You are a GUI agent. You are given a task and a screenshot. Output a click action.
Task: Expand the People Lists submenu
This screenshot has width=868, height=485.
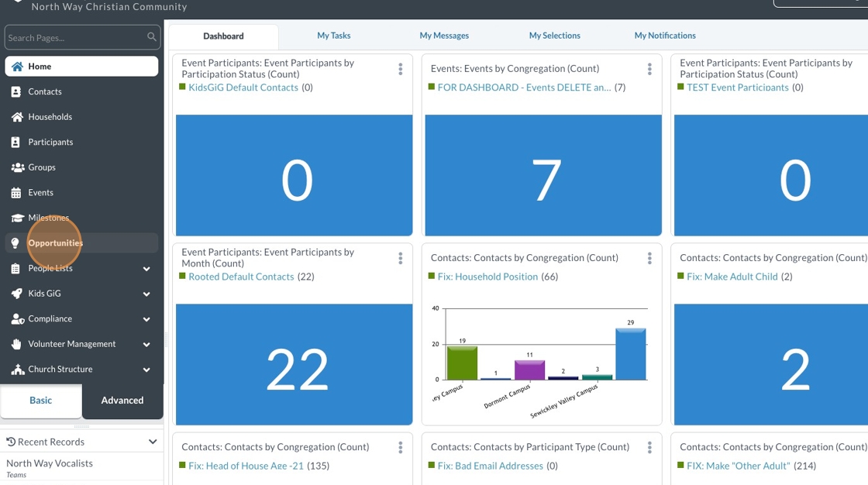coord(146,269)
